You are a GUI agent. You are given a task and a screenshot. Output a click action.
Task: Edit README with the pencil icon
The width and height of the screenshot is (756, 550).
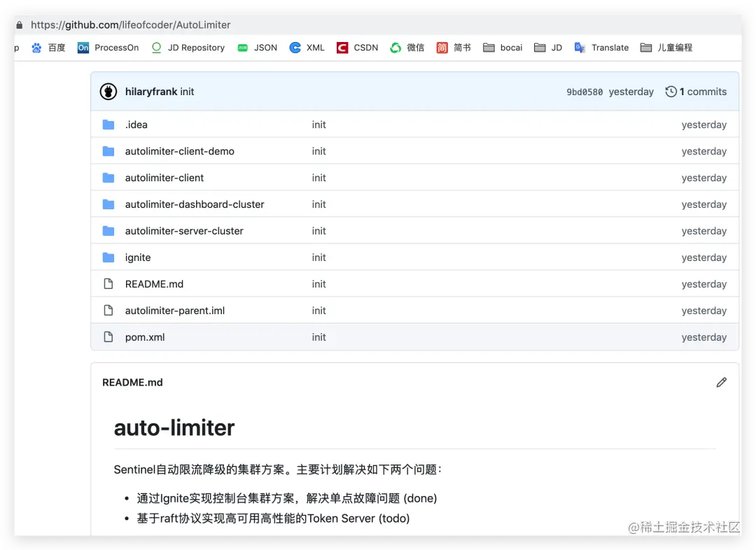[721, 383]
